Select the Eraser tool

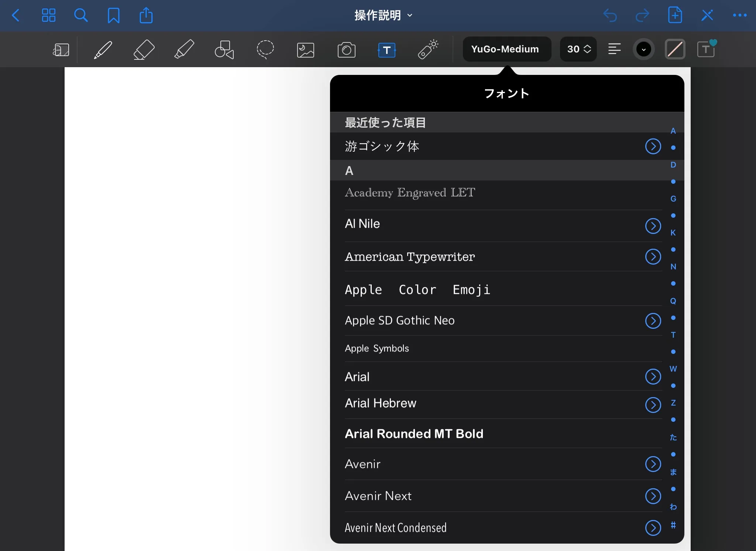tap(144, 49)
